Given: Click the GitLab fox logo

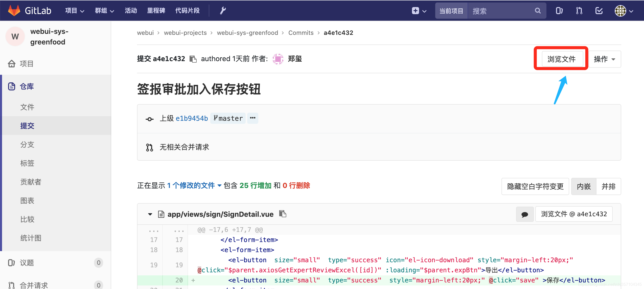Looking at the screenshot, I should click(14, 11).
